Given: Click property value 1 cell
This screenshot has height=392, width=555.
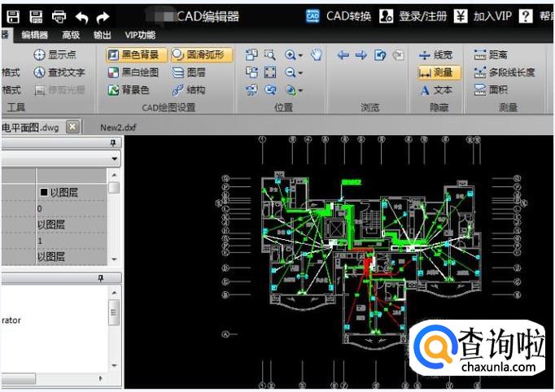Looking at the screenshot, I should 72,241.
